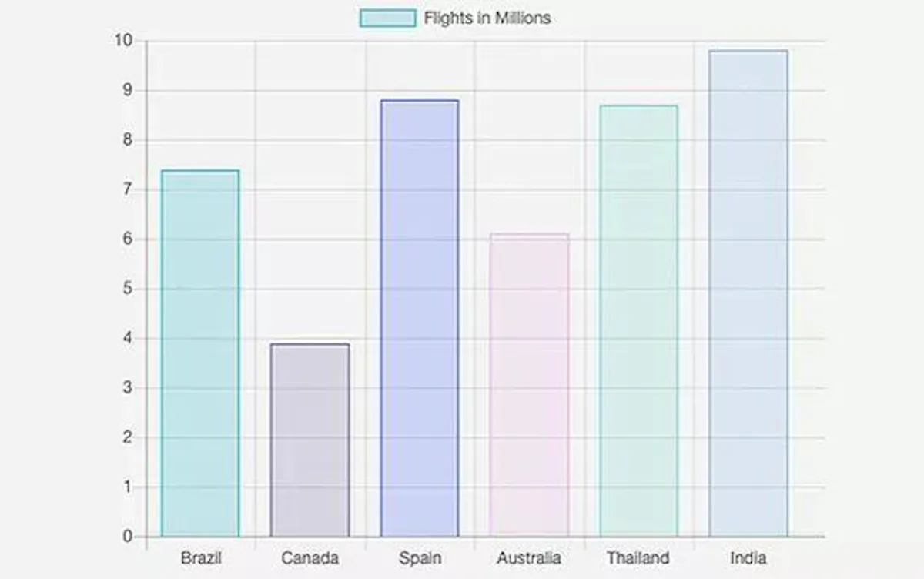Click the legend color box for Flights
Viewport: 924px width, 579px height.
pyautogui.click(x=388, y=18)
